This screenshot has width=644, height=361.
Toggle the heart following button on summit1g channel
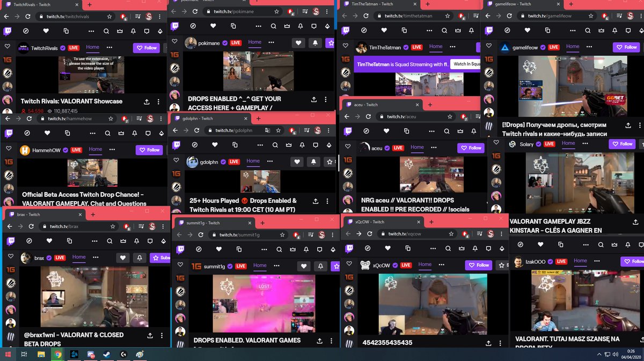click(304, 266)
